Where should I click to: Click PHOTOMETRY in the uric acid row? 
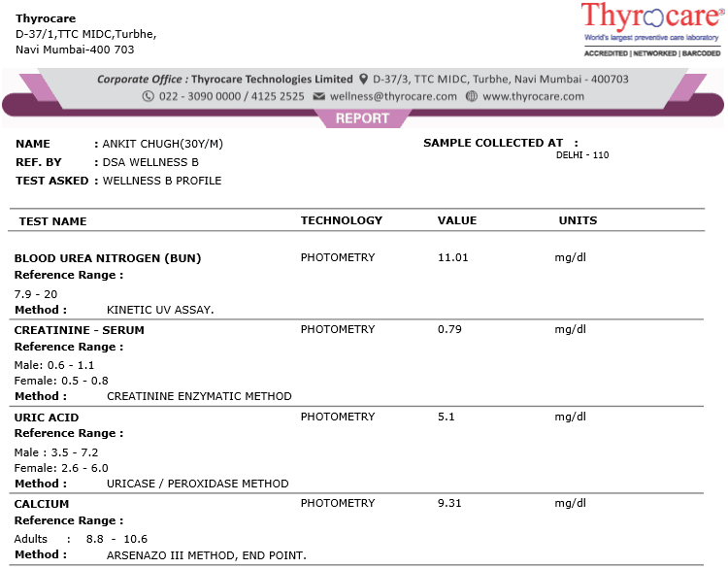[x=338, y=418]
